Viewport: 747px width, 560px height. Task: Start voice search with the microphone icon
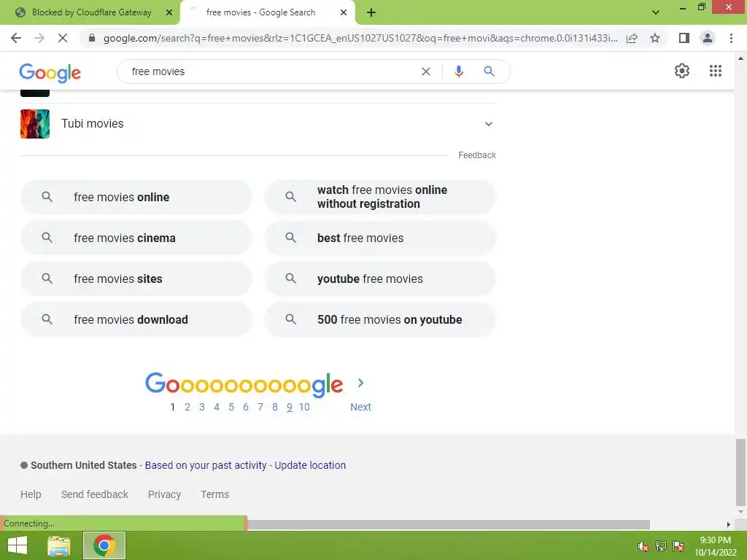[459, 71]
